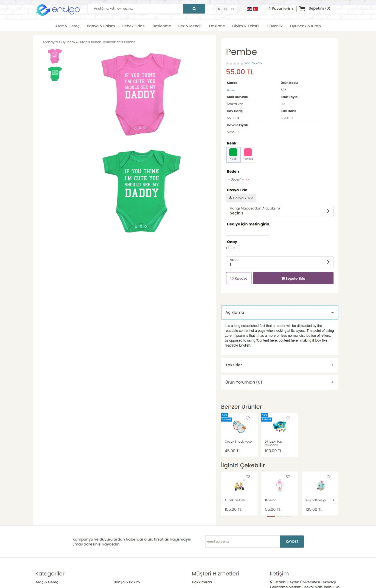Open Hangi Mağazadan Alacaksın selector
Screen dimensions: 376x588
(280, 211)
